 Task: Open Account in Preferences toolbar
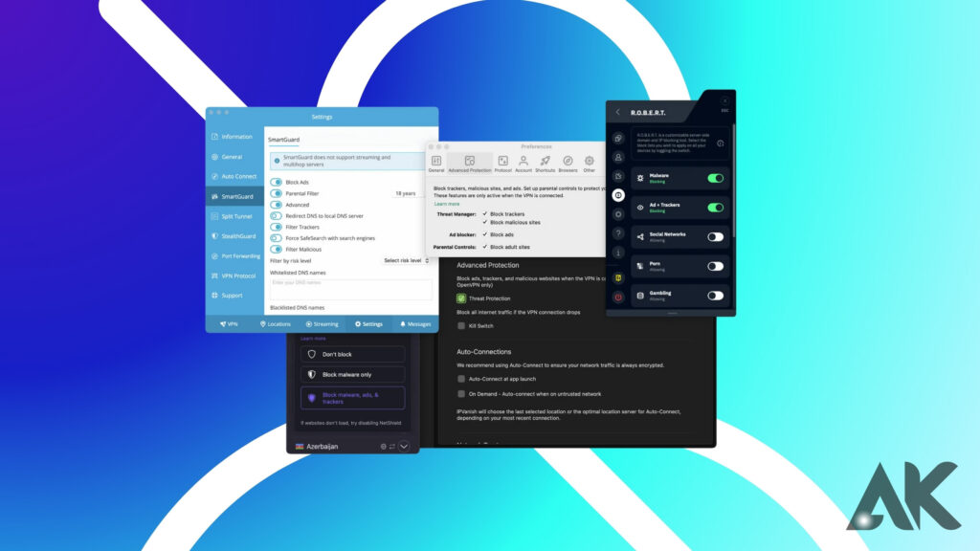523,164
